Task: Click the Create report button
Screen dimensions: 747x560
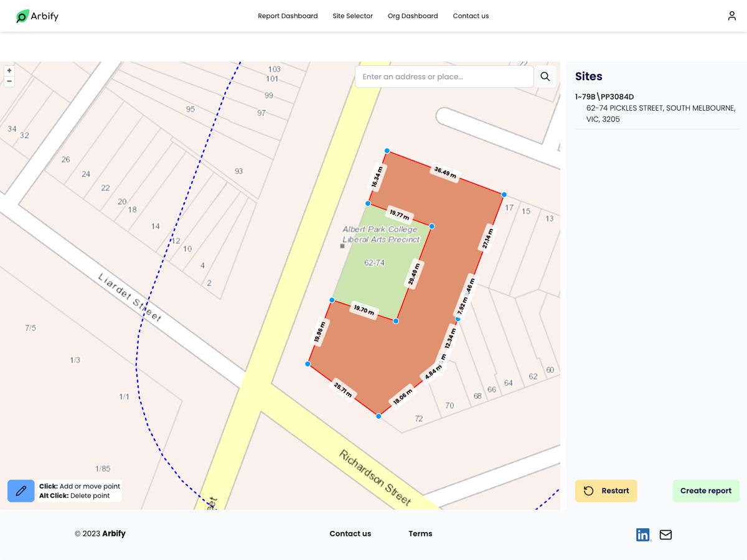Action: (x=706, y=490)
